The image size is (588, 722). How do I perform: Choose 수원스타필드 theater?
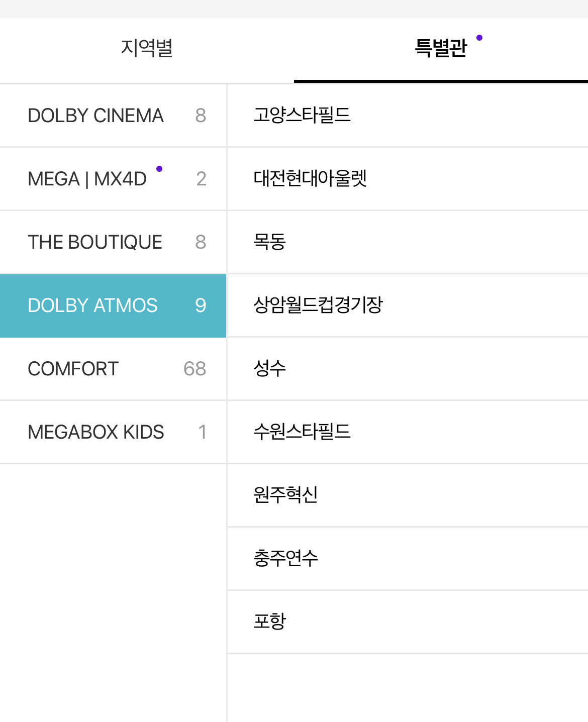click(302, 432)
